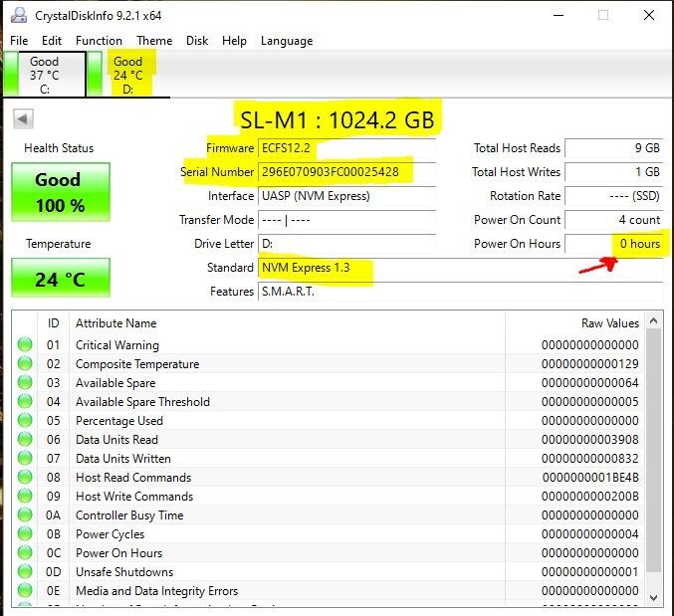Screen dimensions: 674x616
Task: Click the Total Host Reads value 9 GB
Action: [614, 148]
